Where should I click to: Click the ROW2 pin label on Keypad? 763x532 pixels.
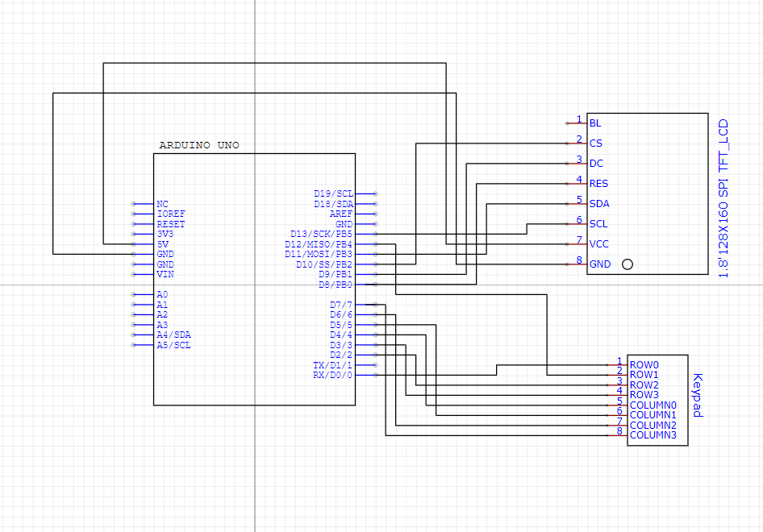[x=644, y=385]
